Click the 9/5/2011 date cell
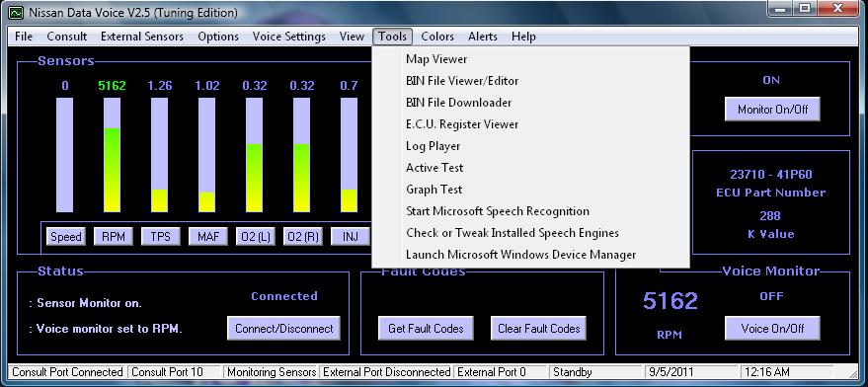Viewport: 868px width, 387px height. pyautogui.click(x=692, y=372)
